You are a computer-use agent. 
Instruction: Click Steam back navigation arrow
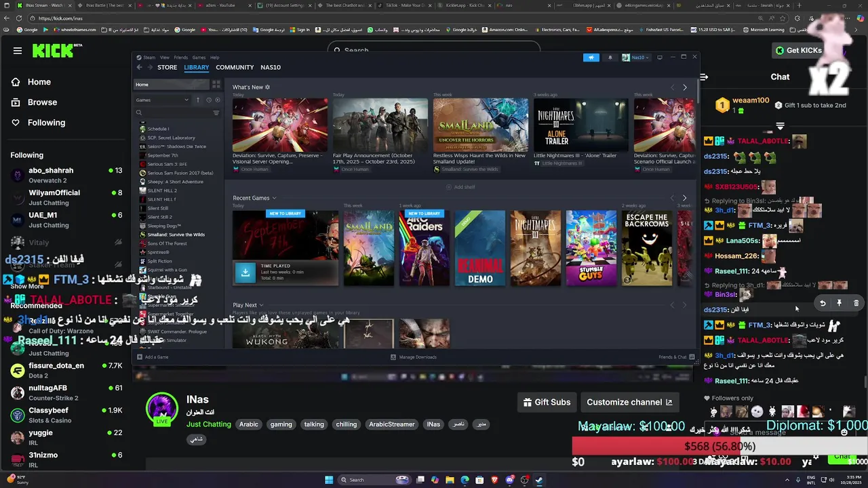[140, 67]
